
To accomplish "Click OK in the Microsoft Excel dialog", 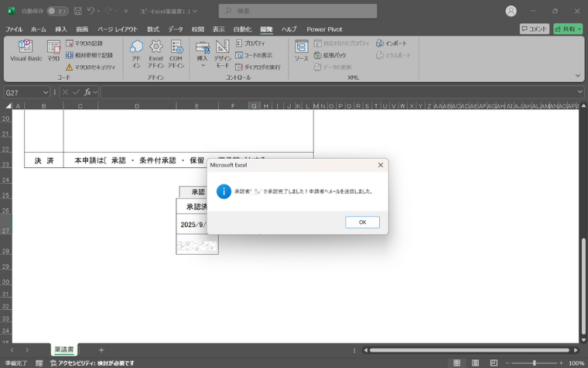I will click(362, 222).
